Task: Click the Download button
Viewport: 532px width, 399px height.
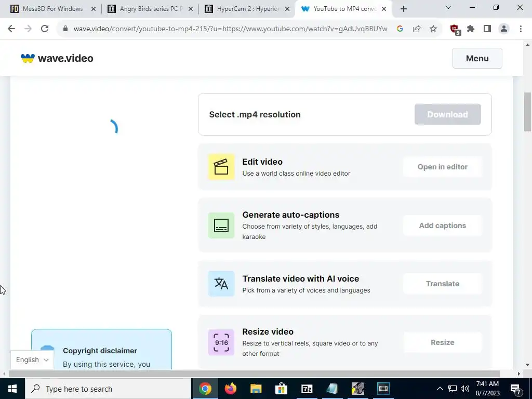Action: point(447,114)
